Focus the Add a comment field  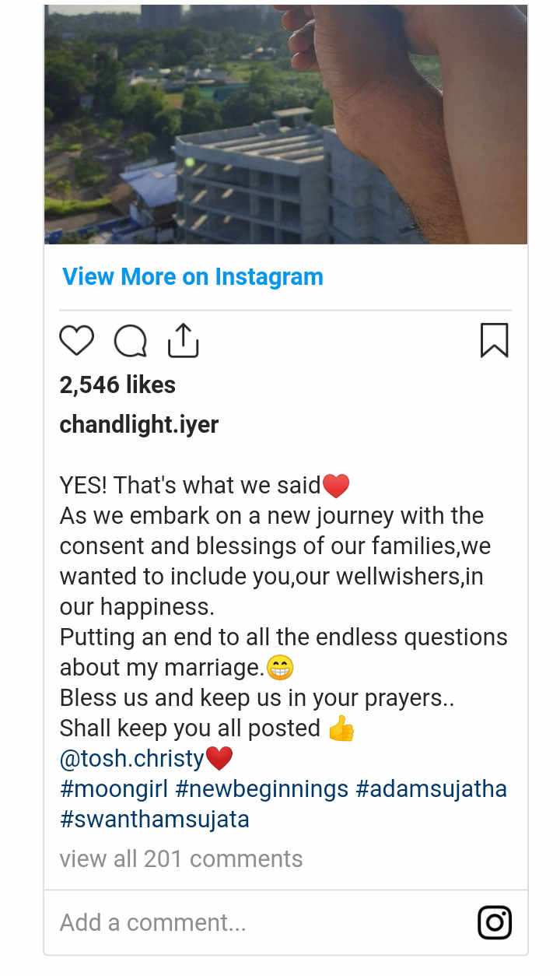coord(233,923)
